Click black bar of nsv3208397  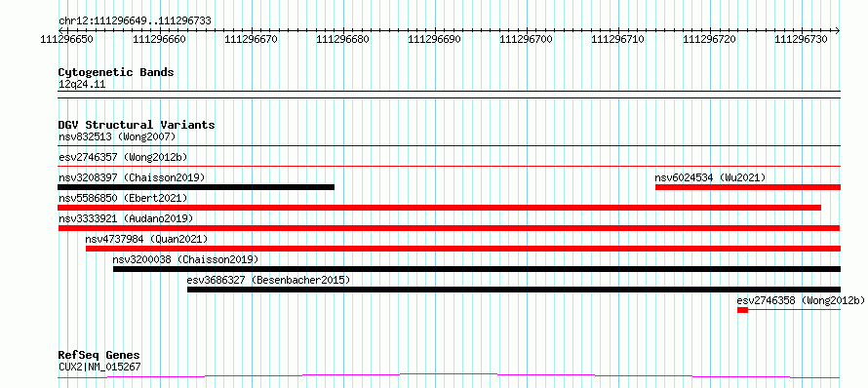click(x=196, y=187)
